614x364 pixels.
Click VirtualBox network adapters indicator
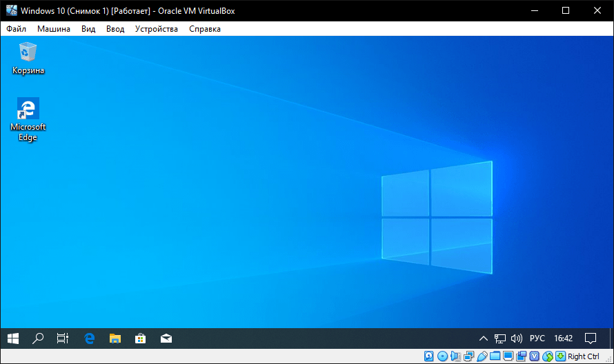coord(468,356)
